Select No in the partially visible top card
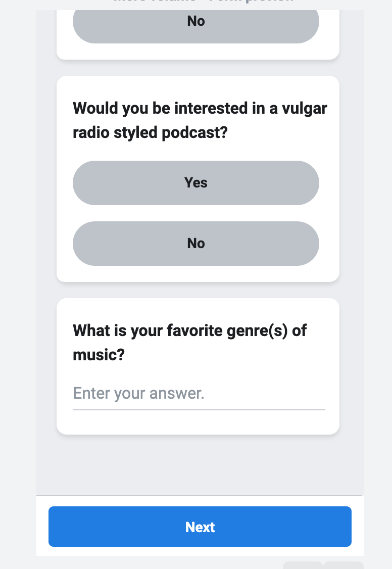This screenshot has width=392, height=569. [x=196, y=21]
